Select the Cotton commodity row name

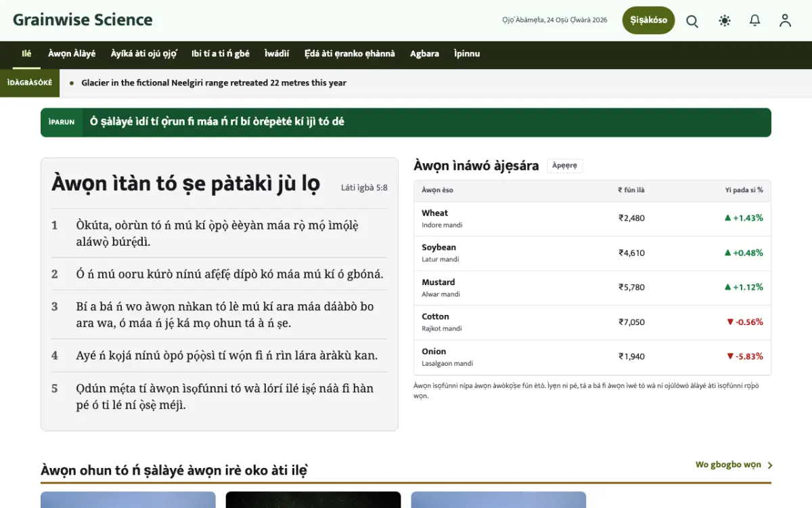click(x=435, y=317)
